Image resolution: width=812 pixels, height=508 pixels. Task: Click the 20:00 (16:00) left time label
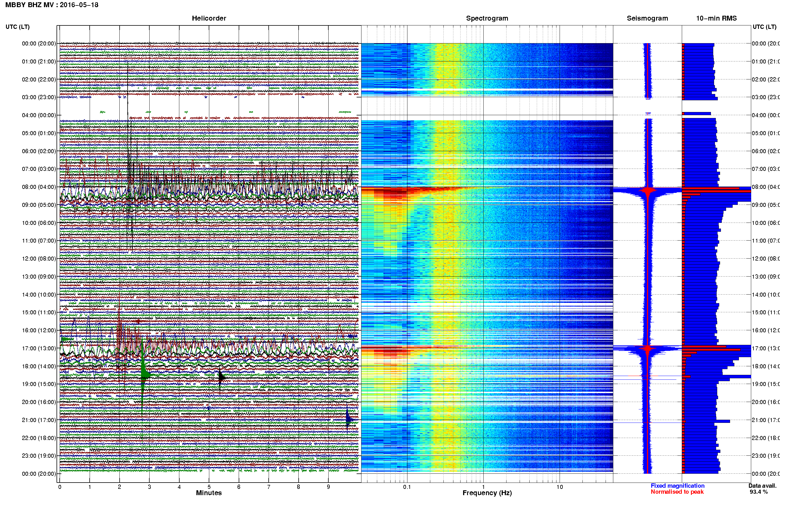39,402
